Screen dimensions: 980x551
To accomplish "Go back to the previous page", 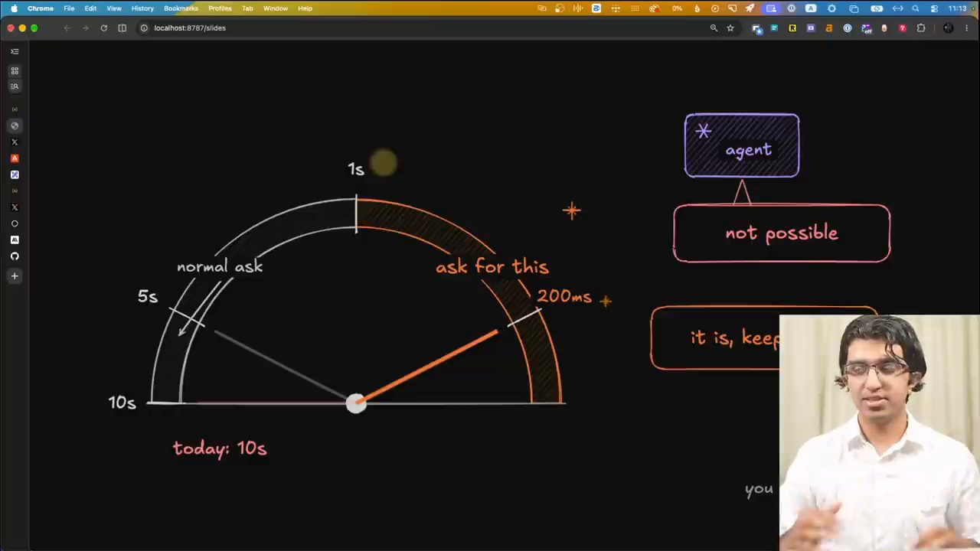I will (67, 28).
